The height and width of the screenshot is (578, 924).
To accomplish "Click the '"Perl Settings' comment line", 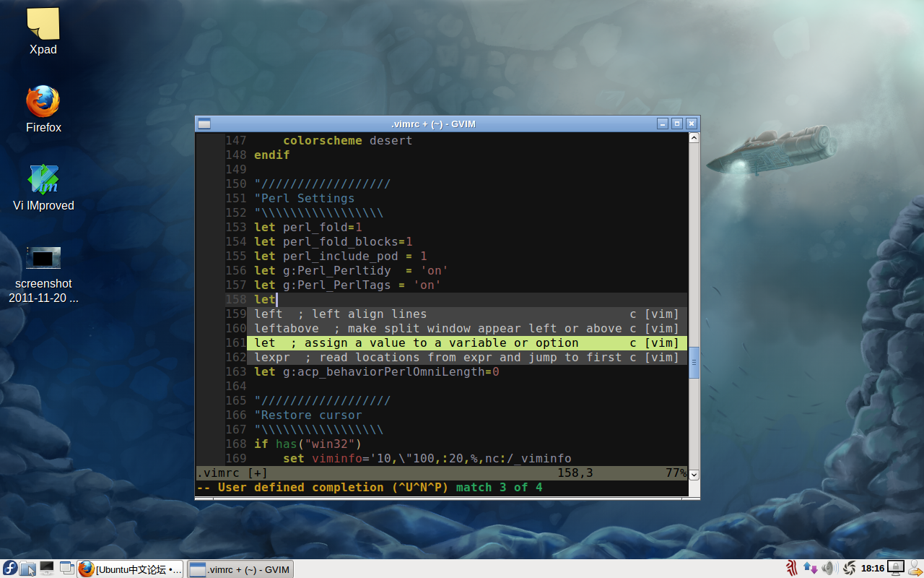I will coord(304,198).
